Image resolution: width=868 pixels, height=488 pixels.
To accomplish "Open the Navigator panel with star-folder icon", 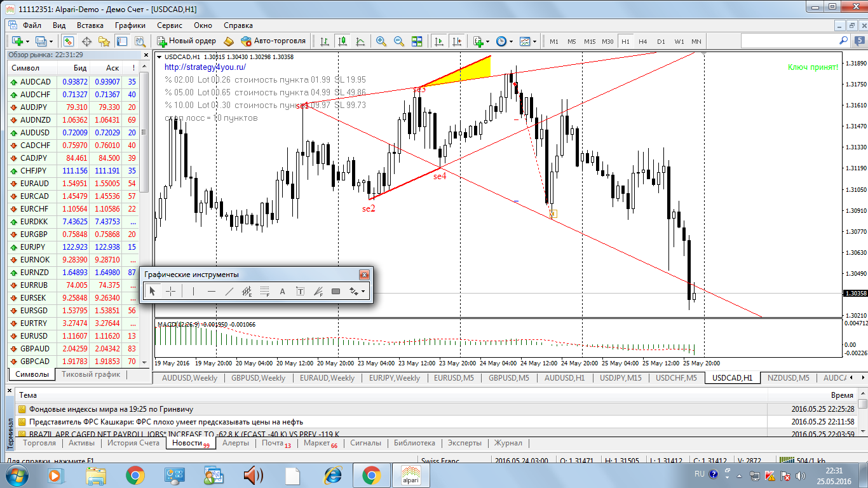I will coord(104,41).
